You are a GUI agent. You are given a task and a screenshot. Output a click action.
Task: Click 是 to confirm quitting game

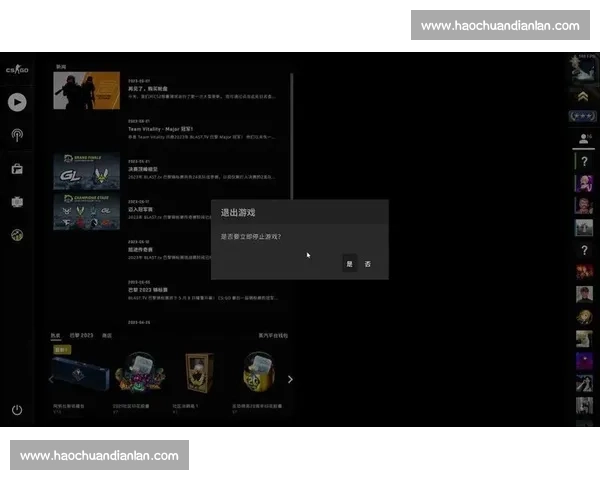coord(349,264)
